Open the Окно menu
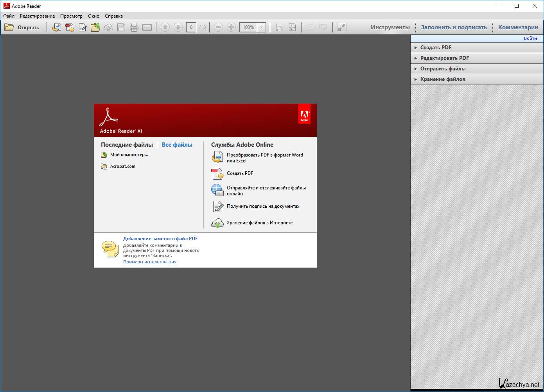The image size is (544, 392). click(93, 16)
